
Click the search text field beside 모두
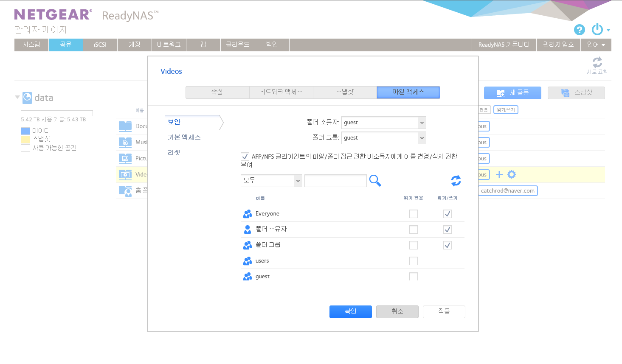335,180
